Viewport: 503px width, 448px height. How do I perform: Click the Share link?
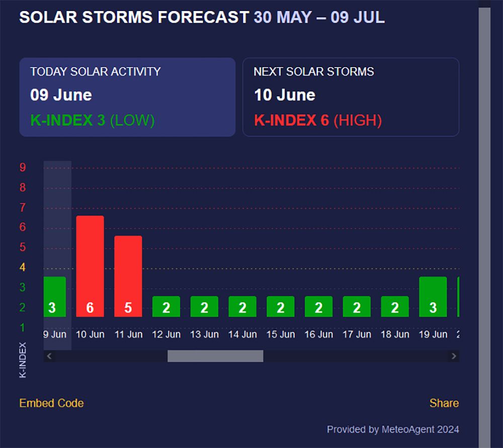(x=444, y=403)
